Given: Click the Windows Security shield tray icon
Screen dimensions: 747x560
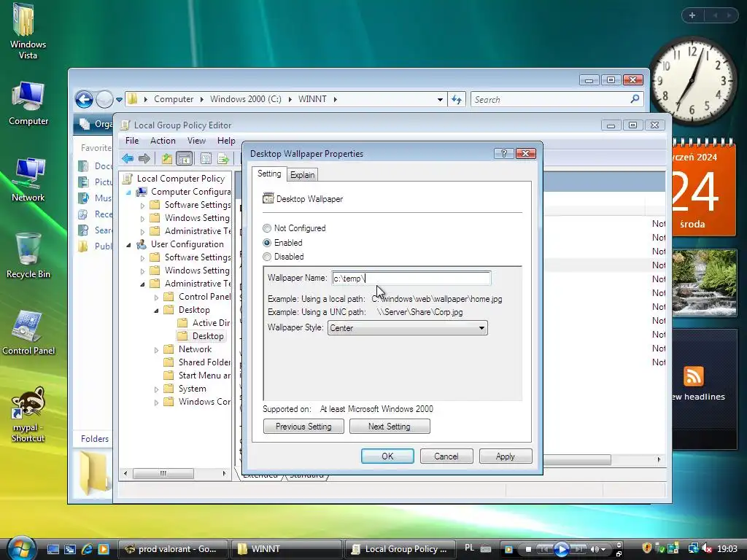Looking at the screenshot, I should pos(646,548).
